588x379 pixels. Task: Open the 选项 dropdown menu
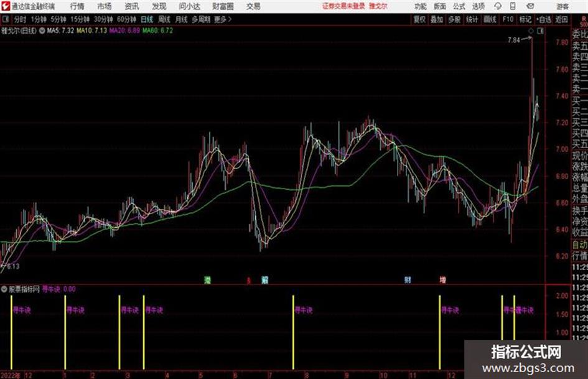tap(478, 6)
